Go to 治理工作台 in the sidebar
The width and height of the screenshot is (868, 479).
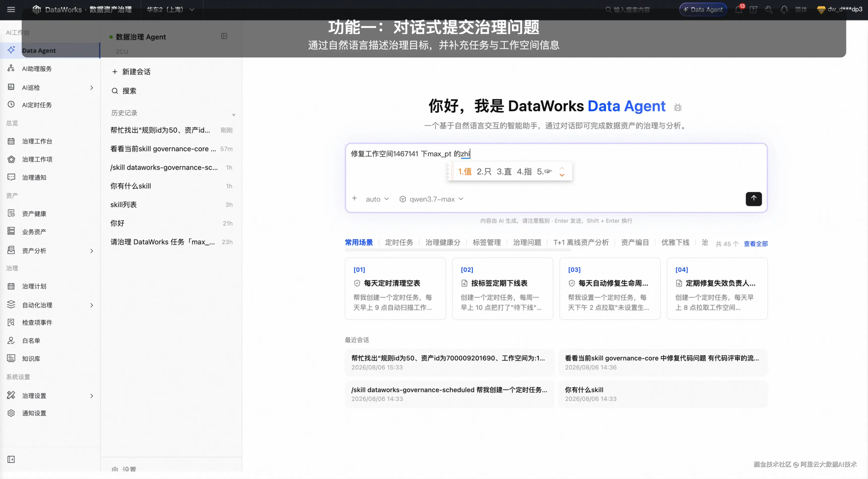(50, 141)
